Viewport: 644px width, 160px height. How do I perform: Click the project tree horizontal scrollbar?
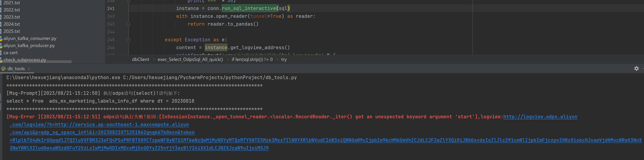[36, 62]
